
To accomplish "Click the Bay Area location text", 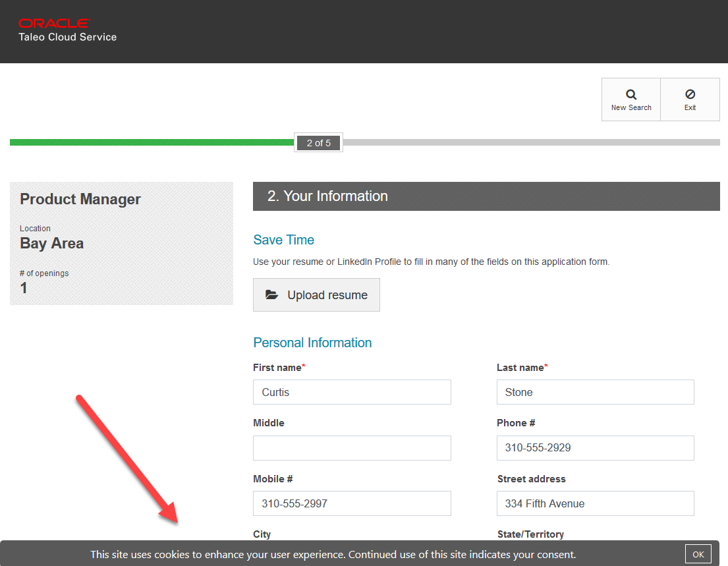I will click(51, 243).
